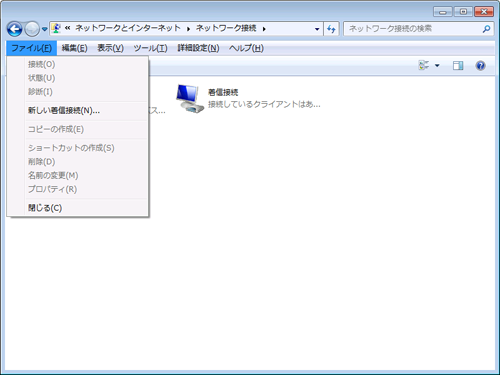Click the ファイル(F) menu

(x=32, y=48)
